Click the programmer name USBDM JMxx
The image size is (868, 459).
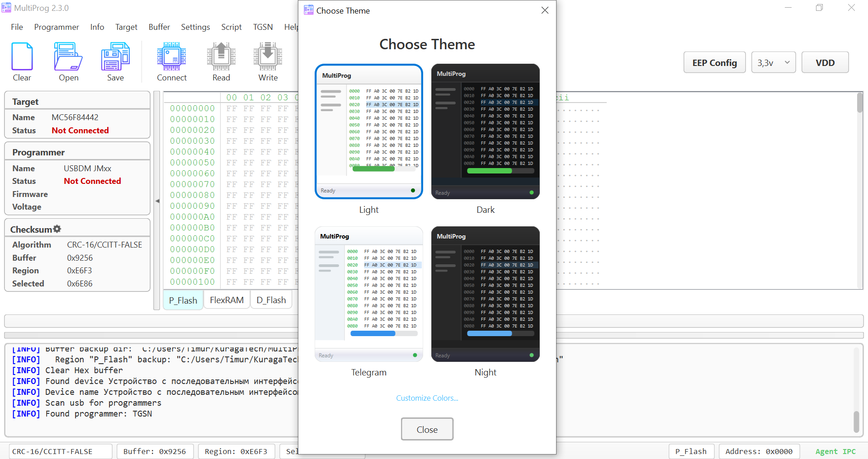(88, 169)
